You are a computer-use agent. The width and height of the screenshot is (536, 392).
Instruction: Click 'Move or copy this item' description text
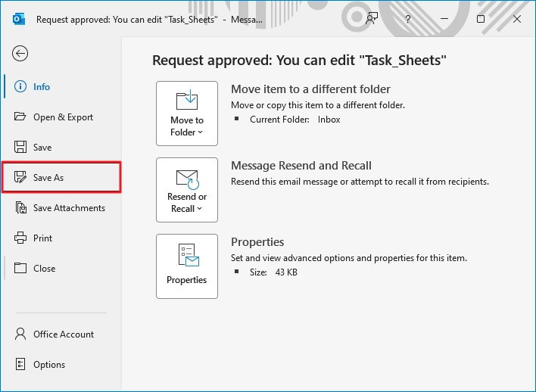pyautogui.click(x=318, y=105)
